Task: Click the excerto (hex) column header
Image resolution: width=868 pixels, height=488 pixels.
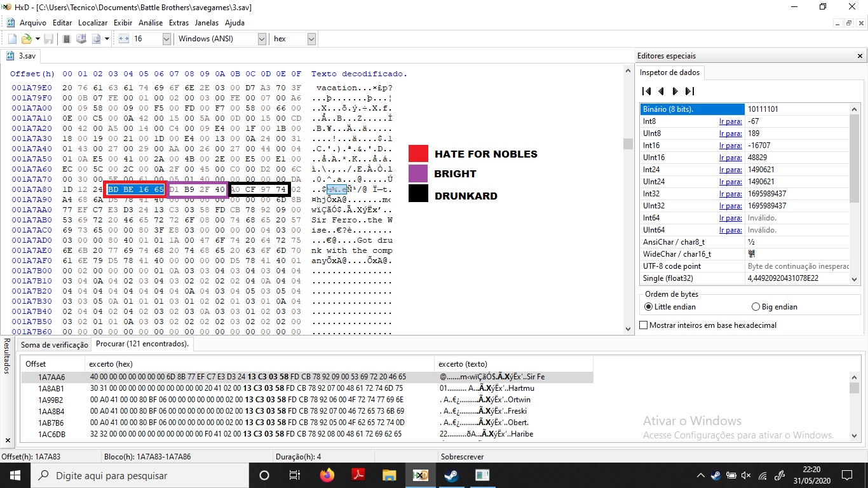Action: pos(260,364)
